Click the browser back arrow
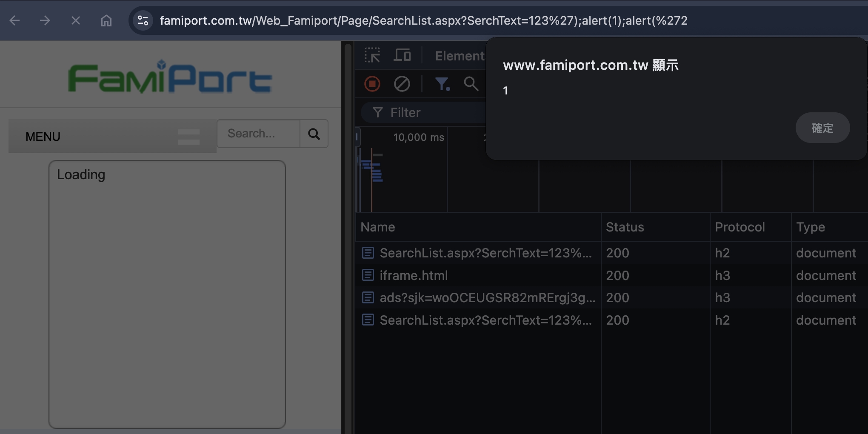Image resolution: width=868 pixels, height=434 pixels. (15, 20)
